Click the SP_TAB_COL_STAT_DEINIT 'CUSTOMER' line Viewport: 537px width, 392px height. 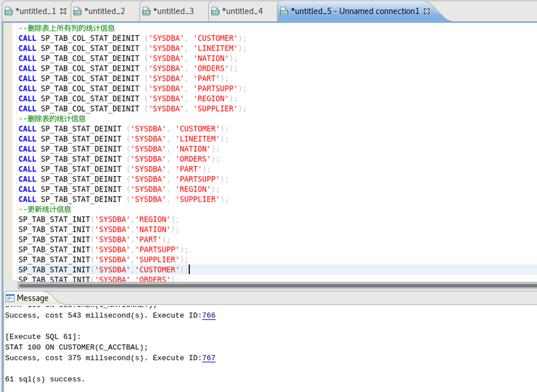[132, 38]
